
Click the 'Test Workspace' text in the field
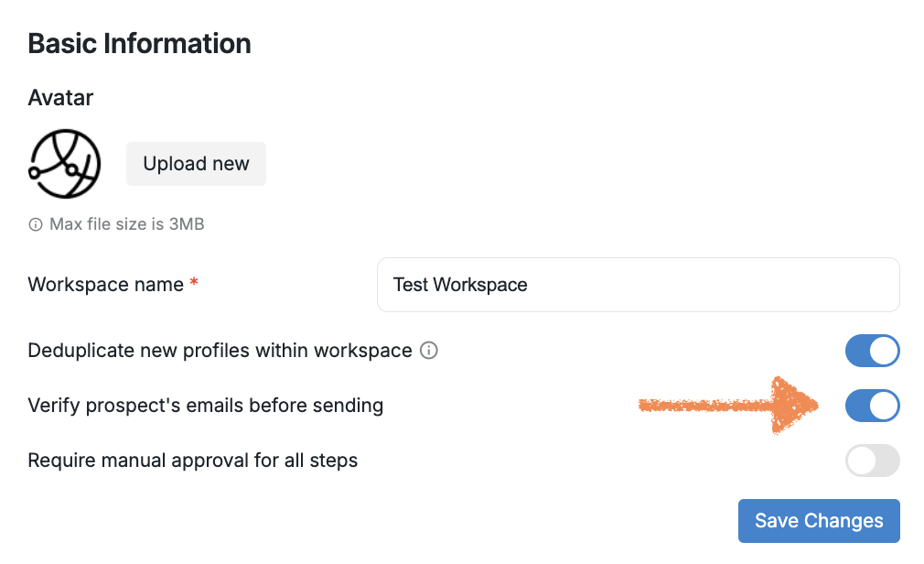point(460,285)
